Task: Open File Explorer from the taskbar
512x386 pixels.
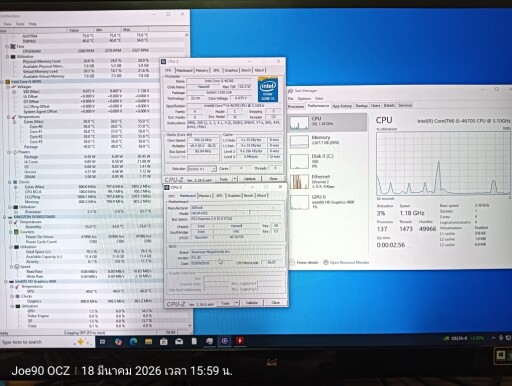Action: coord(148,341)
